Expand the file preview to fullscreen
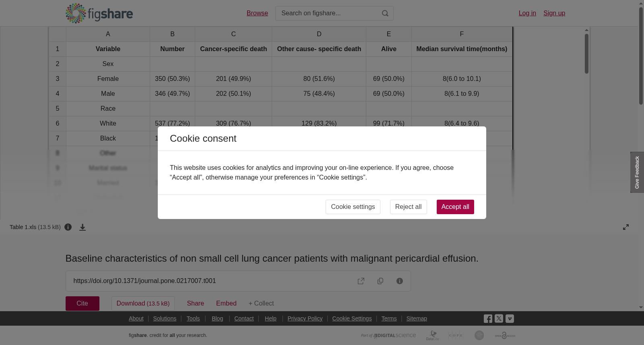This screenshot has height=345, width=644. [626, 227]
